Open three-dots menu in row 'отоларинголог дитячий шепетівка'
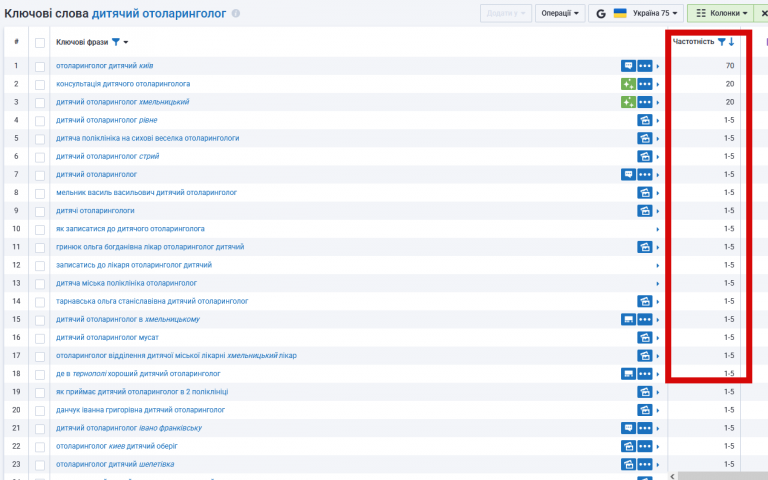Viewport: 768px width, 480px height. point(645,464)
